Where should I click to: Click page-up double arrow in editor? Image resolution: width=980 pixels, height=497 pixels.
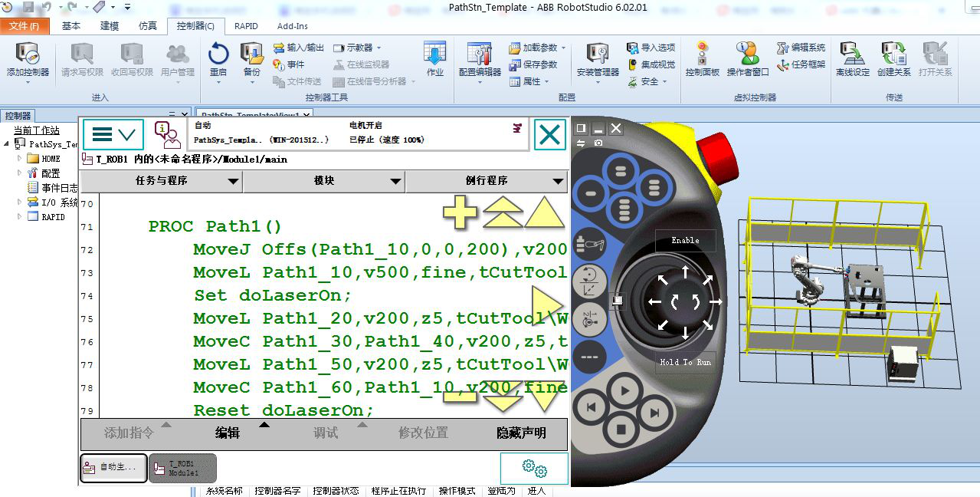tap(503, 212)
